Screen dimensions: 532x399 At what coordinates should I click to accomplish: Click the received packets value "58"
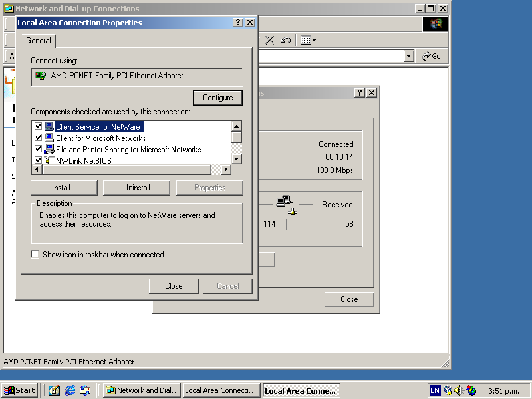point(349,224)
